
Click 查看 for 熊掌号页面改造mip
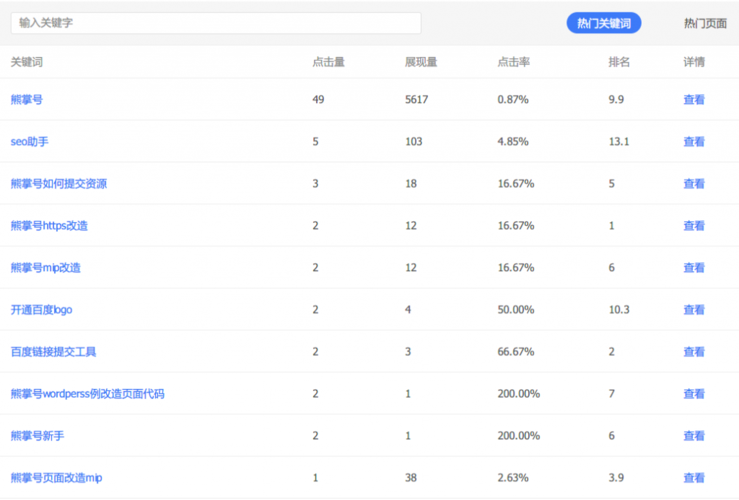[x=694, y=477]
